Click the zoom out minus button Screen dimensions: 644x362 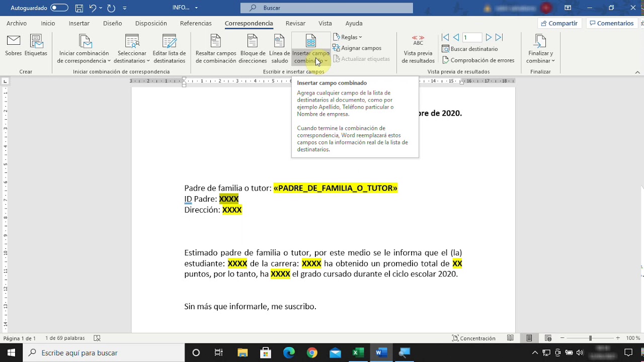coord(562,338)
